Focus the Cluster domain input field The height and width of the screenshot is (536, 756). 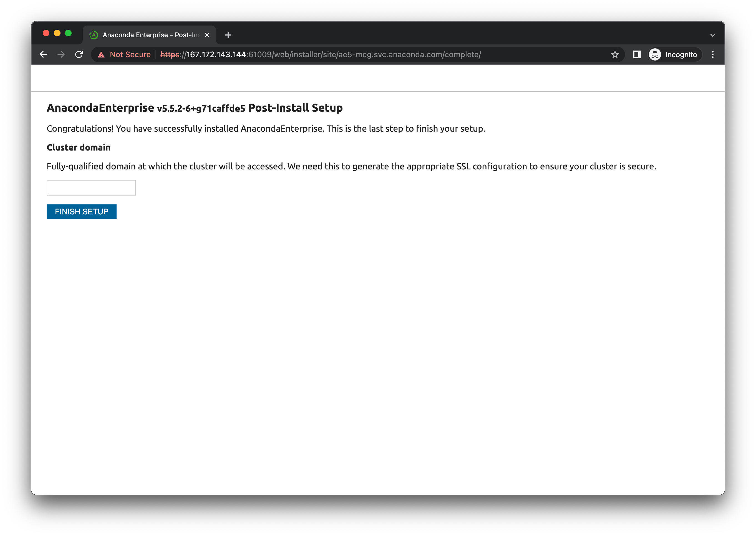click(x=91, y=188)
